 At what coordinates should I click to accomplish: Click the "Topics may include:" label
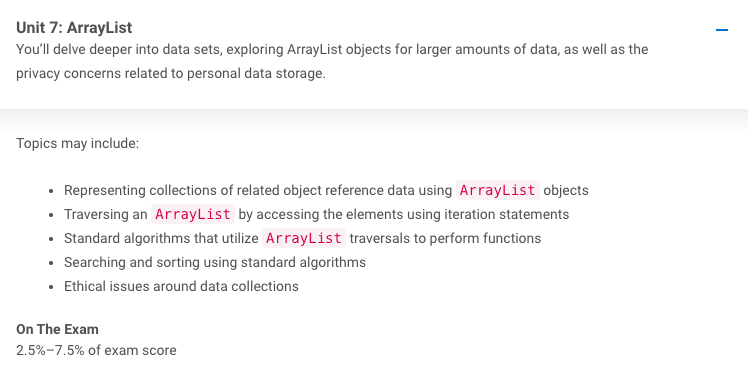click(x=78, y=143)
